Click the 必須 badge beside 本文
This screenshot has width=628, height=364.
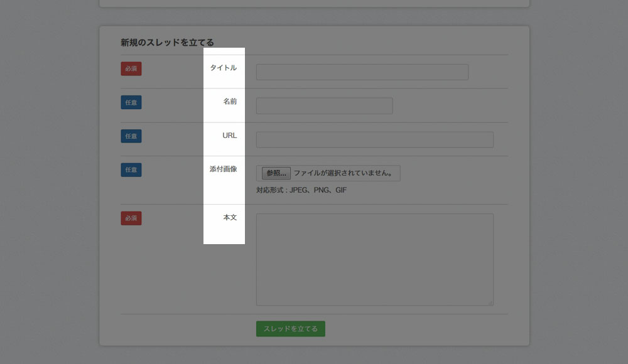[x=131, y=218]
